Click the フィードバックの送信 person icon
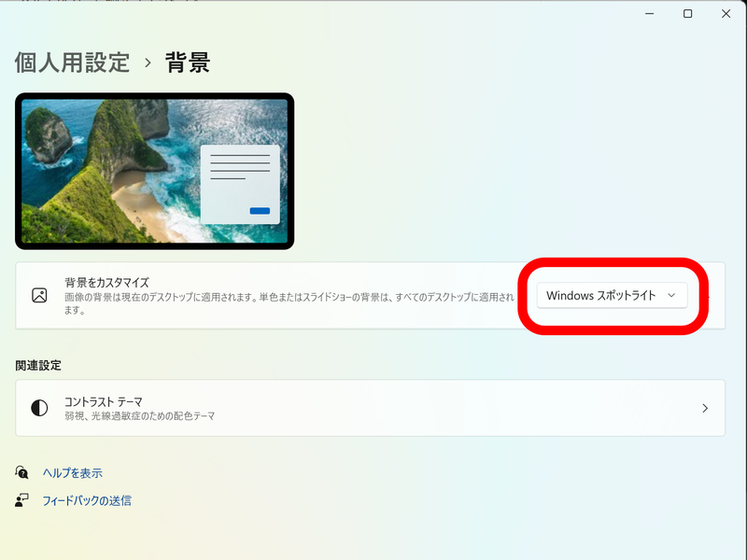The image size is (747, 560). (x=22, y=500)
